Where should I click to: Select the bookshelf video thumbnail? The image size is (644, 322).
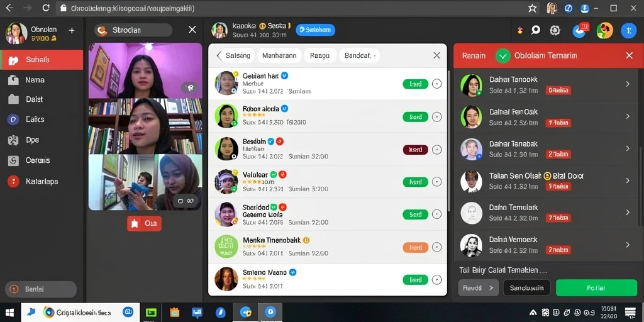click(145, 126)
